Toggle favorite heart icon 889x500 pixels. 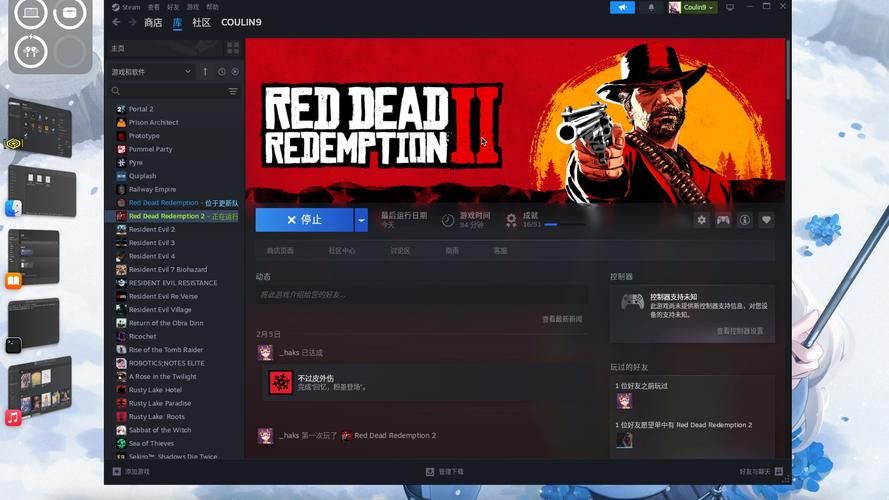click(766, 220)
